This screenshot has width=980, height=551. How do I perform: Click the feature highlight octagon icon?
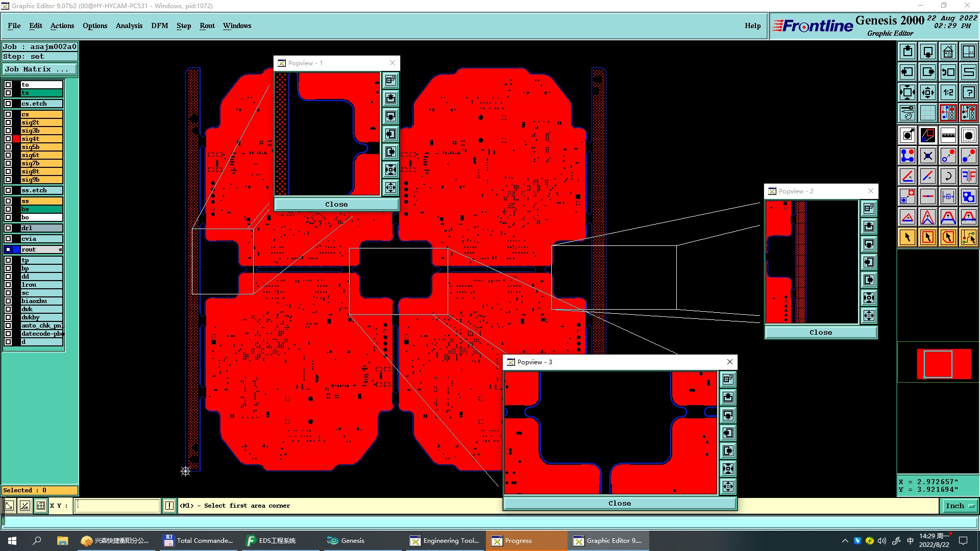[968, 135]
